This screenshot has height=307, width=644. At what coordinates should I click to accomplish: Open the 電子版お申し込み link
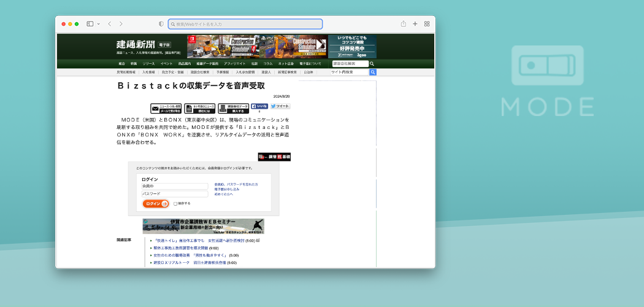click(226, 189)
